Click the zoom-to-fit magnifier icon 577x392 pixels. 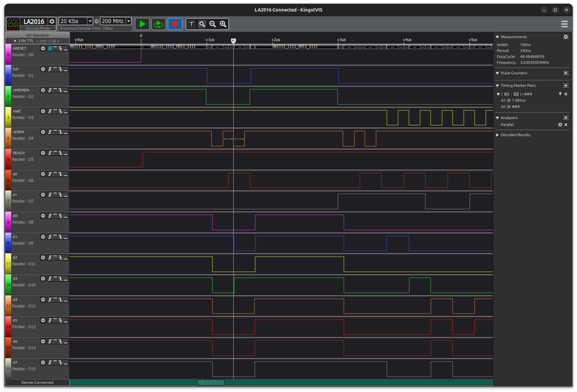(202, 24)
